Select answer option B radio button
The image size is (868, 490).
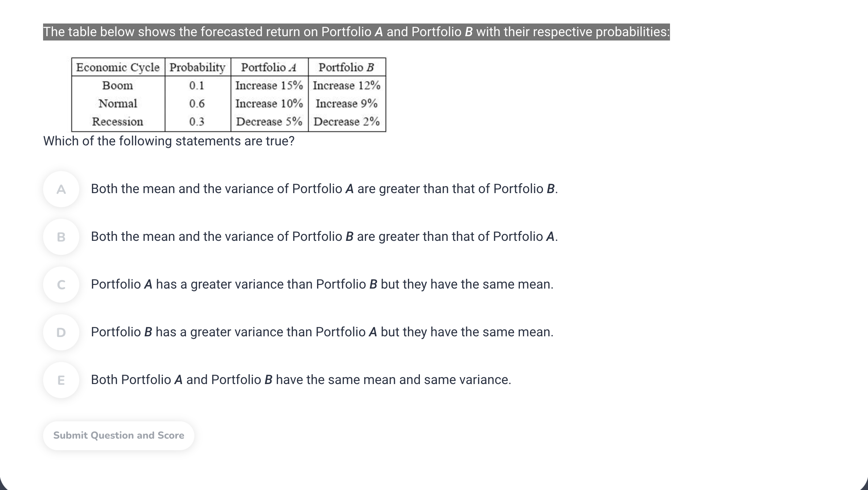point(62,237)
